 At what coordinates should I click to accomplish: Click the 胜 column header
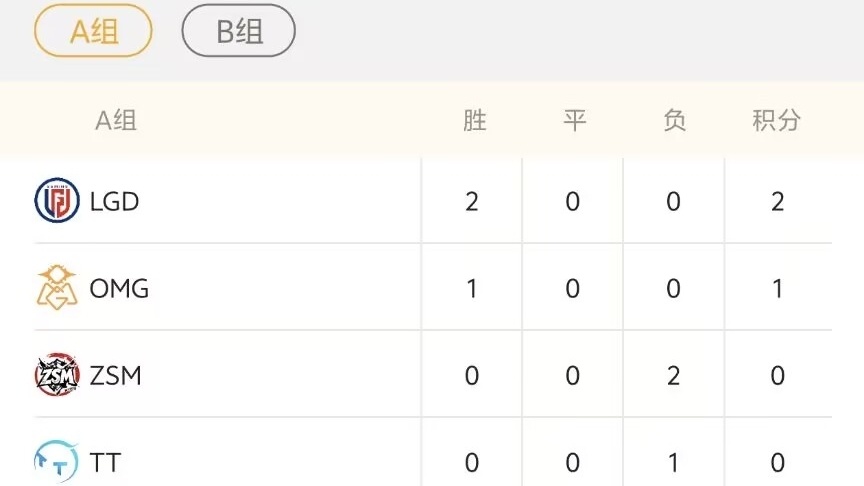pos(474,121)
